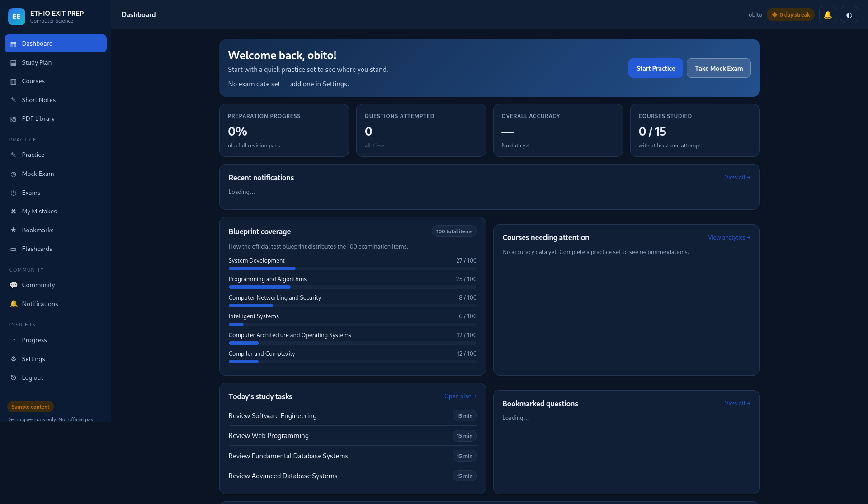
Task: Click the EE app logo
Action: click(17, 17)
